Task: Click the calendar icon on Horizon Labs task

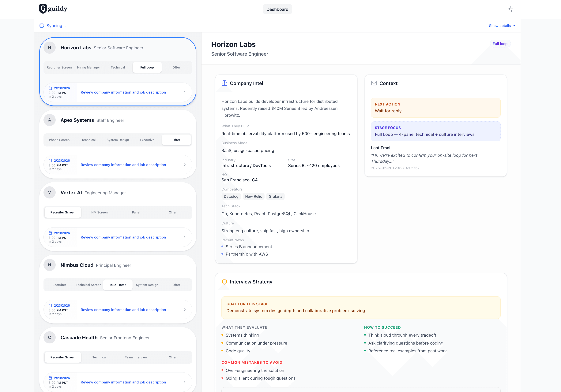Action: point(50,88)
